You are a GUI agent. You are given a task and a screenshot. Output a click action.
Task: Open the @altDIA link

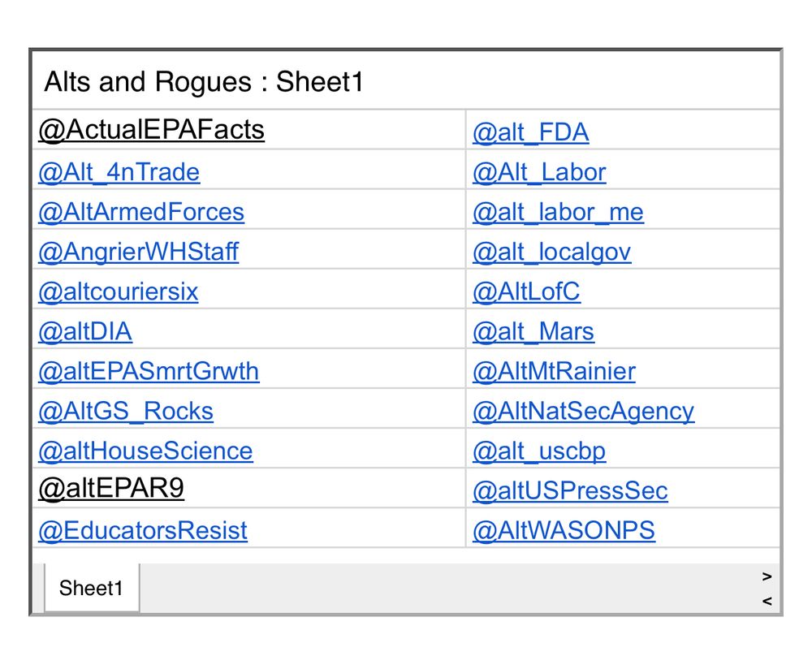[85, 331]
